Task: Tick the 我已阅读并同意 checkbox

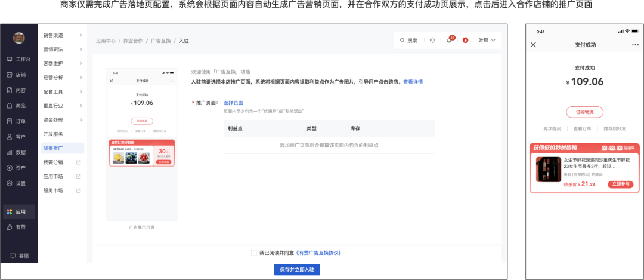Action: (254, 253)
